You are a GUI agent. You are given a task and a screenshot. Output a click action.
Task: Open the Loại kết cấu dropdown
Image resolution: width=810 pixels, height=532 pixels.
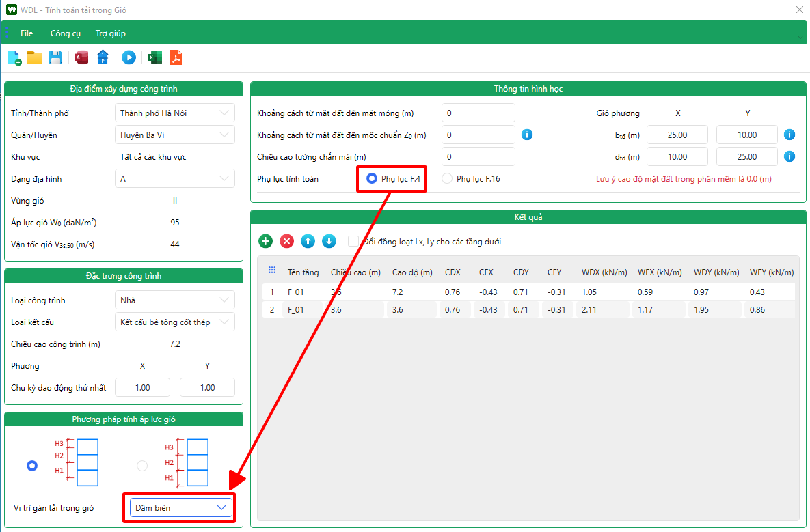pos(174,322)
